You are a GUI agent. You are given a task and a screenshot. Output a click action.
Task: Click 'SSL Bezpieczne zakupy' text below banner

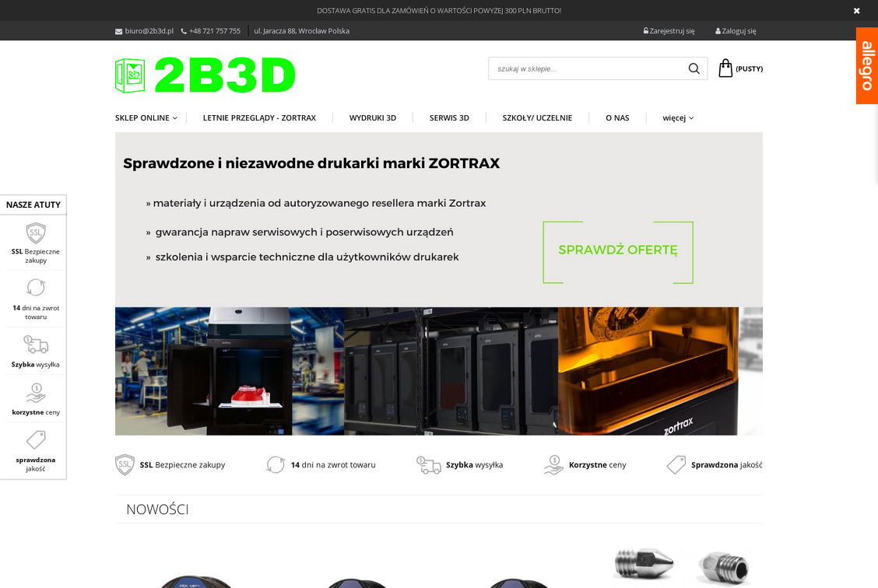pyautogui.click(x=183, y=465)
